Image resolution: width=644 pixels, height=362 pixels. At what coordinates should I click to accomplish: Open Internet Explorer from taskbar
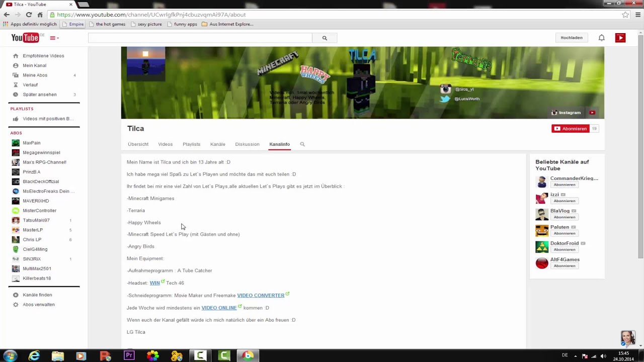click(34, 355)
